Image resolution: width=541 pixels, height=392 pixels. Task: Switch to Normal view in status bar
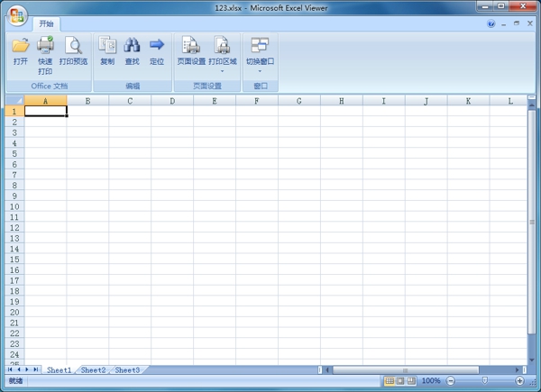pyautogui.click(x=390, y=381)
